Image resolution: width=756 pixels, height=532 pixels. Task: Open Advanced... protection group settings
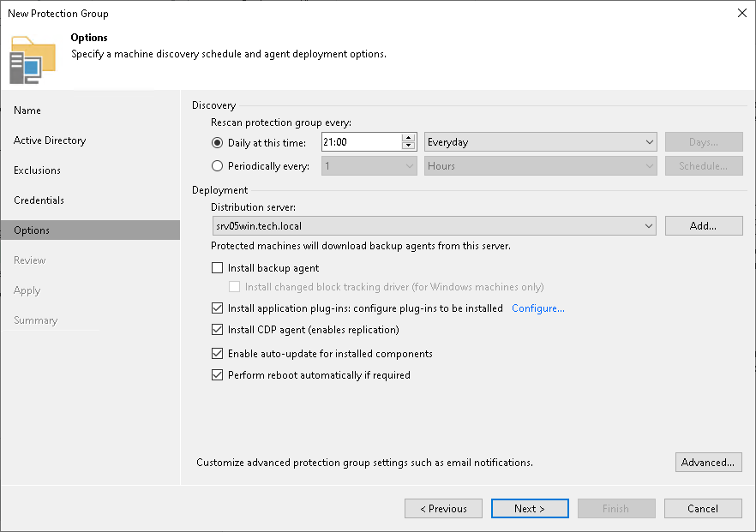(708, 462)
